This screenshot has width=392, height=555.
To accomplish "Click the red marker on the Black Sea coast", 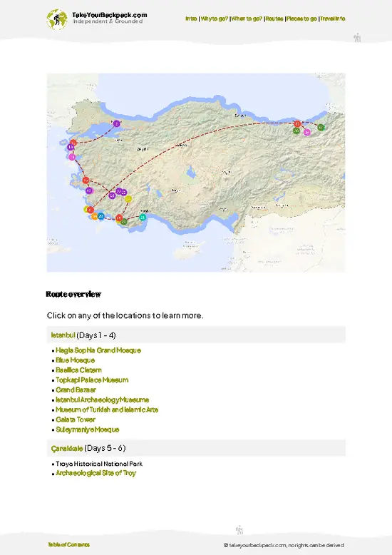I will 297,123.
